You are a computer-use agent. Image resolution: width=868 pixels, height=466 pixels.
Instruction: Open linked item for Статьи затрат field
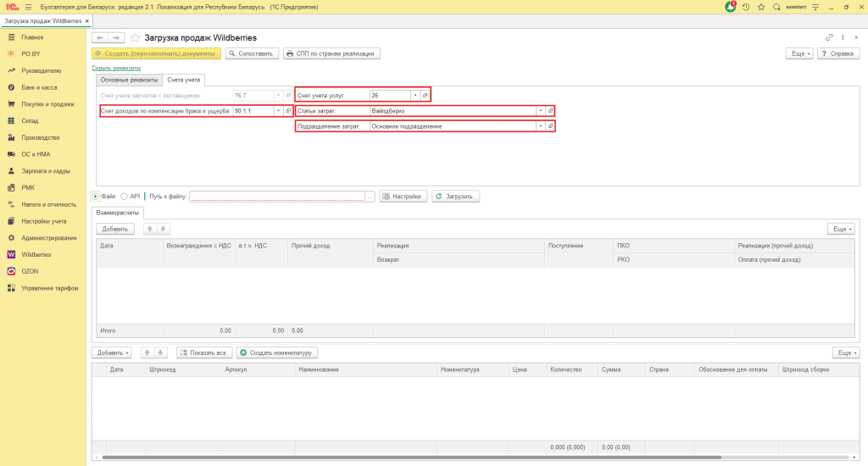[550, 111]
